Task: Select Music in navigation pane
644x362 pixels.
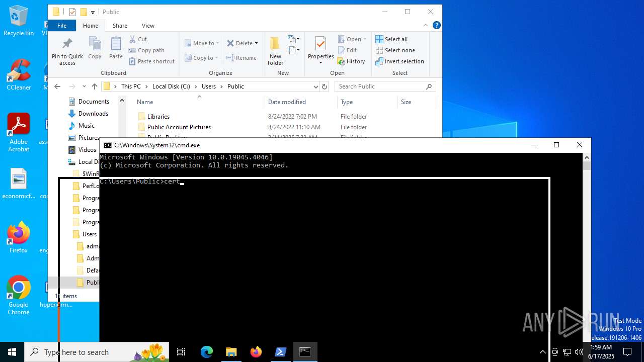Action: click(x=86, y=126)
